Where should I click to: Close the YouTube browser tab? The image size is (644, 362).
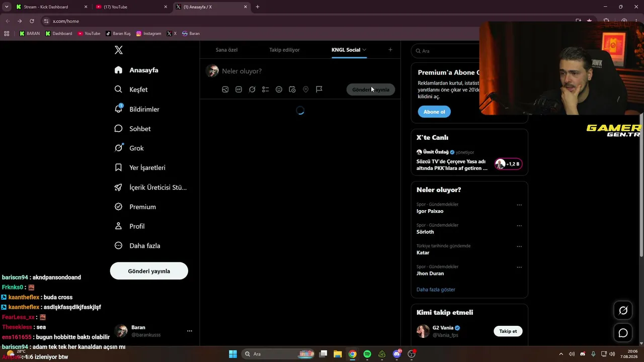(x=166, y=7)
